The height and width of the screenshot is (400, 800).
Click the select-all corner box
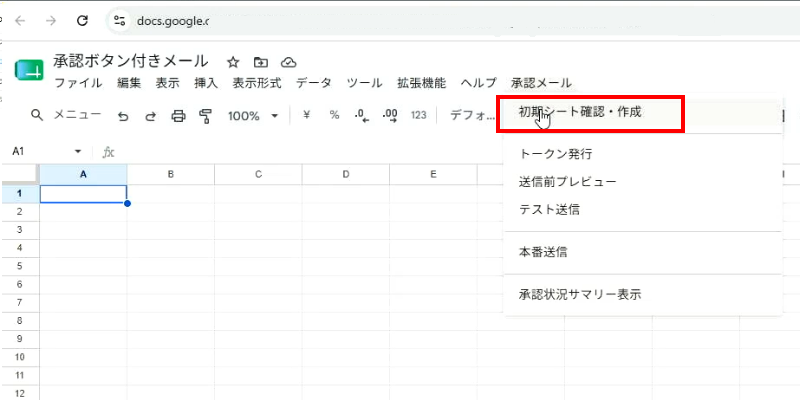click(20, 174)
